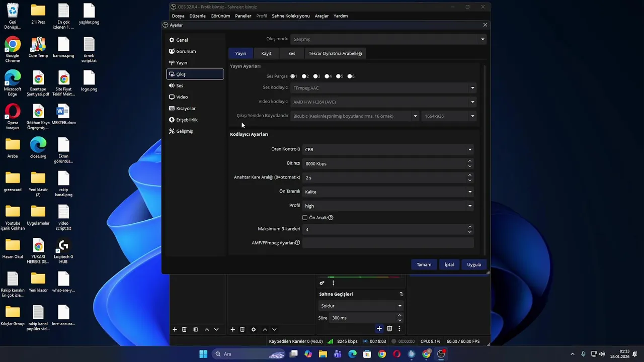
Task: Click the AMF/FFmpeg Ayarları text field
Action: pos(388,243)
